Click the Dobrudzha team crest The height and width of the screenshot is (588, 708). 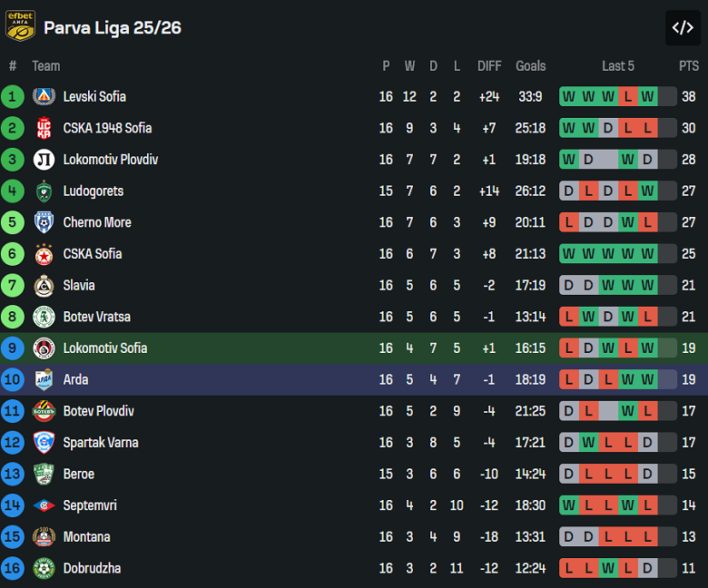pyautogui.click(x=44, y=568)
